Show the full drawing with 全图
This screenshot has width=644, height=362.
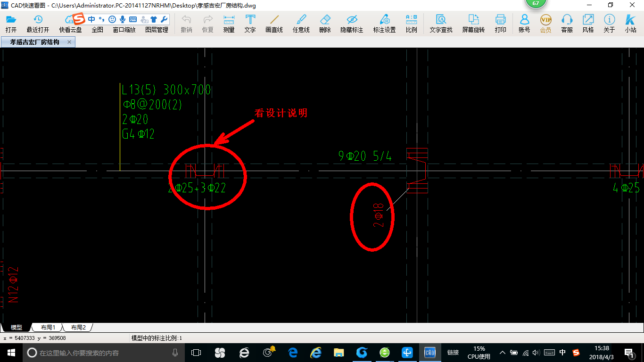(97, 29)
